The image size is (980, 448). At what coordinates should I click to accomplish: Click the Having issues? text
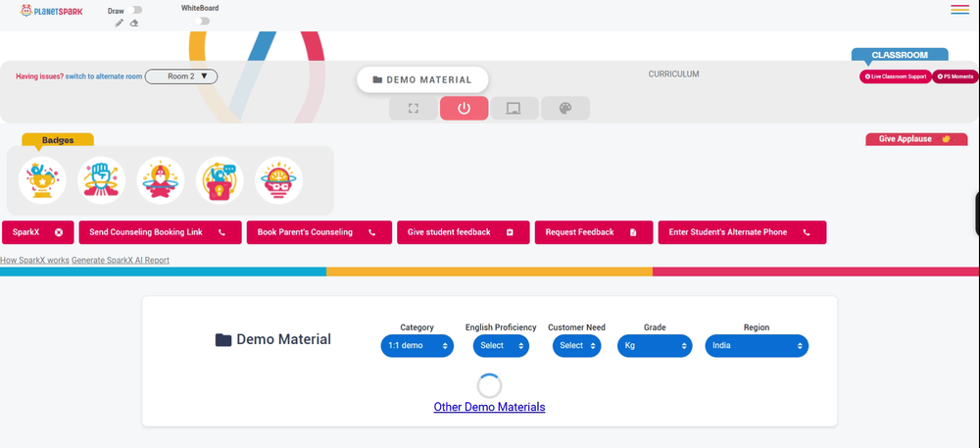pyautogui.click(x=39, y=76)
